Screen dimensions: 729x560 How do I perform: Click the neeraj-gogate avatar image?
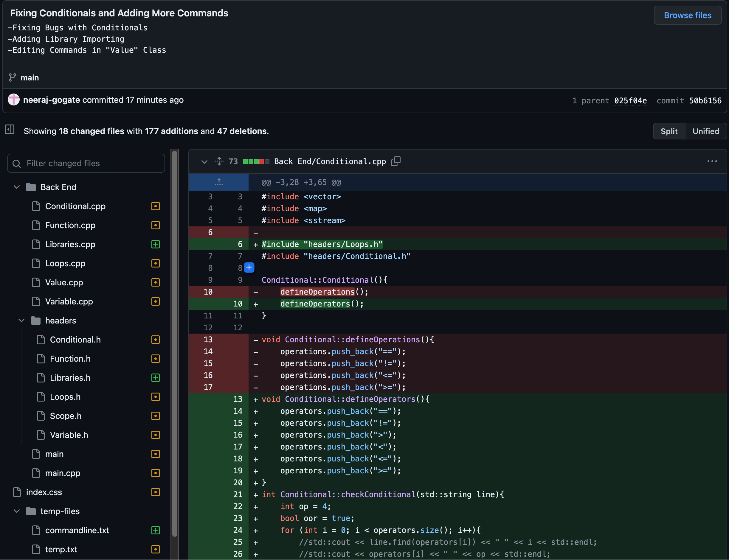(x=14, y=100)
